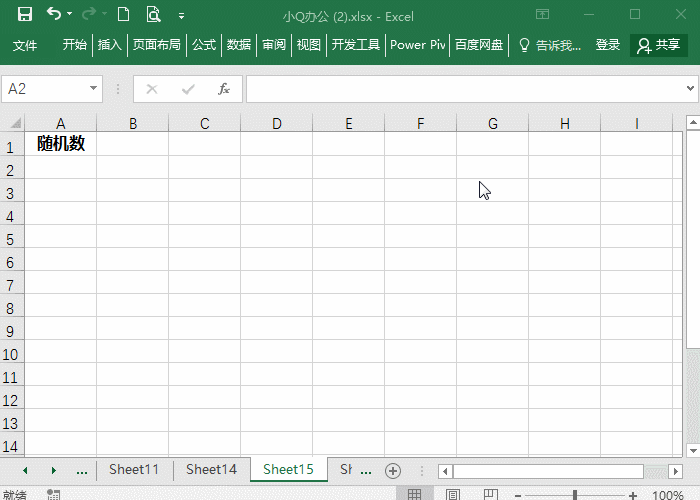The height and width of the screenshot is (500, 700).
Task: Click the vertical scrollbar up arrow
Action: click(693, 122)
